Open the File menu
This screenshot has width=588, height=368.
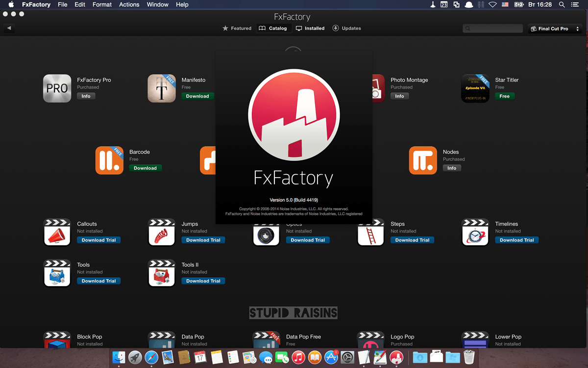[x=62, y=4]
